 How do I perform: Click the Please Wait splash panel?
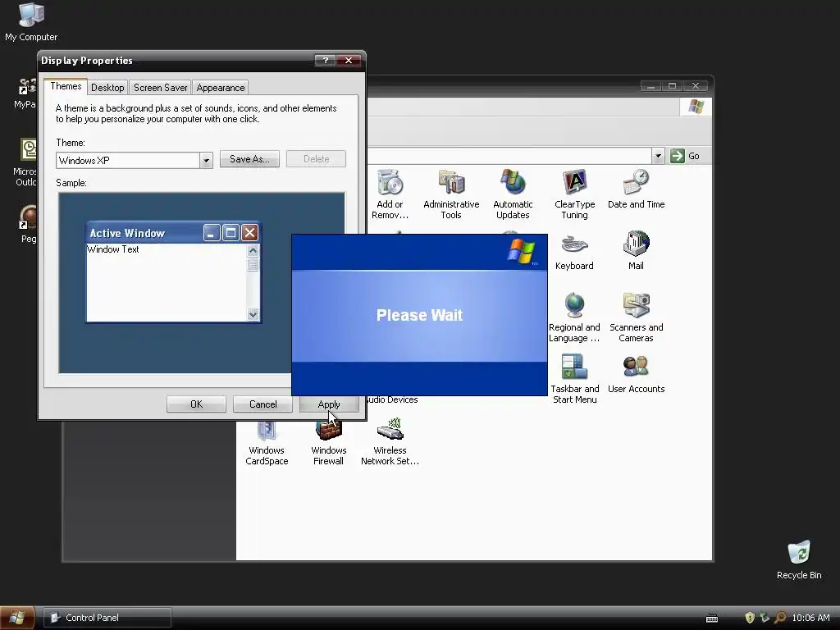tap(419, 315)
